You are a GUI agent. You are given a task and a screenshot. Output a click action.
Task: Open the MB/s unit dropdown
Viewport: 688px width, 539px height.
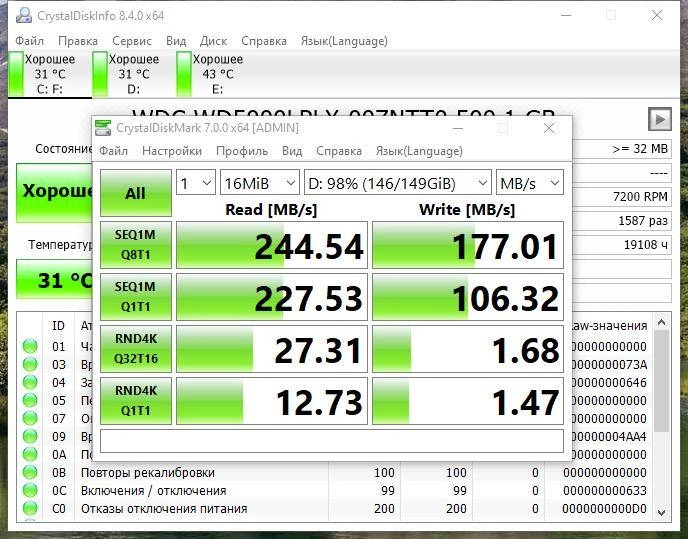click(x=530, y=183)
